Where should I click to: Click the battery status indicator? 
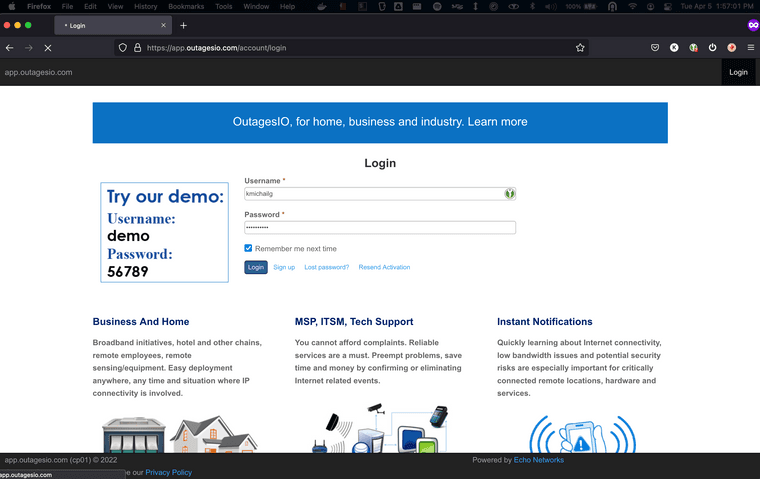(581, 6)
